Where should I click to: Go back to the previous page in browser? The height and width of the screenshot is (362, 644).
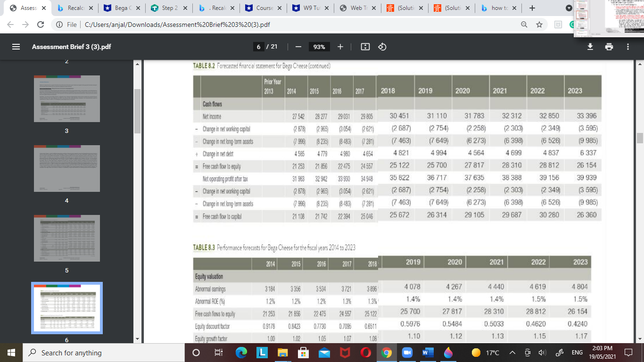click(x=11, y=25)
